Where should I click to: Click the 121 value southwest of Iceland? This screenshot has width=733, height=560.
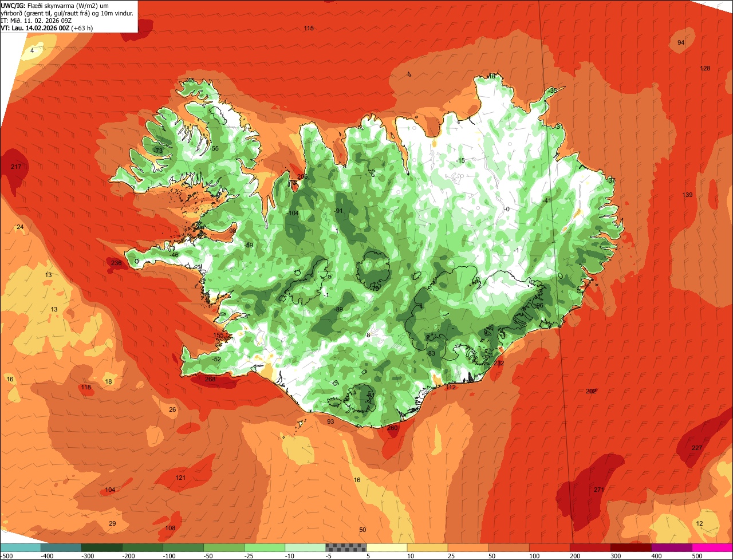tap(180, 478)
